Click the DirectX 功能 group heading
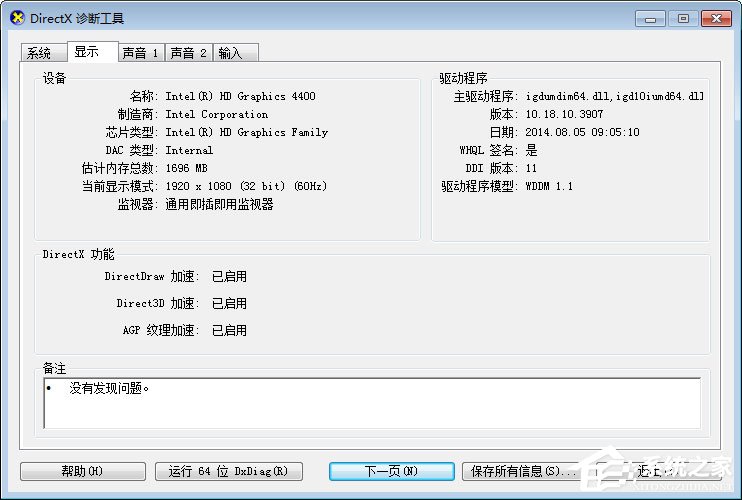Screen dimensions: 742x500 click(79, 254)
